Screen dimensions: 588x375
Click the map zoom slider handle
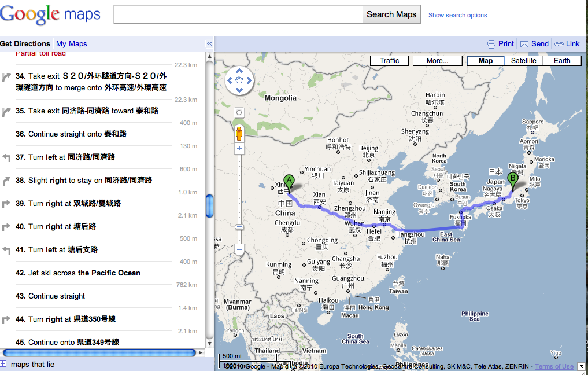239,227
